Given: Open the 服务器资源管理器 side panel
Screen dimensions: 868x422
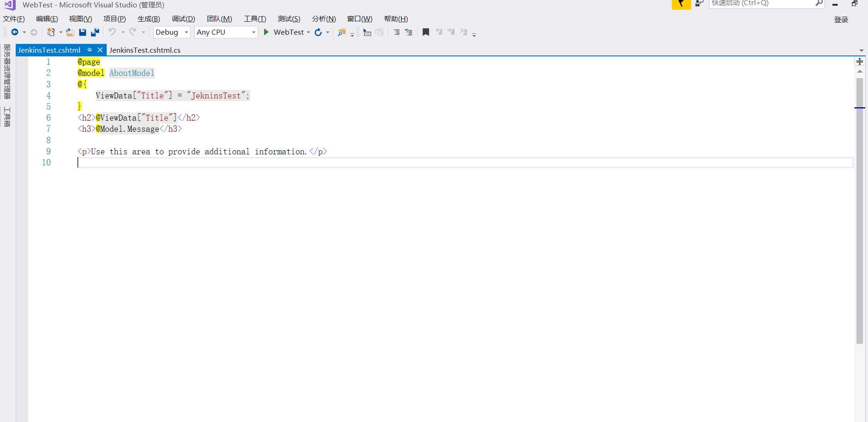Looking at the screenshot, I should (7, 72).
